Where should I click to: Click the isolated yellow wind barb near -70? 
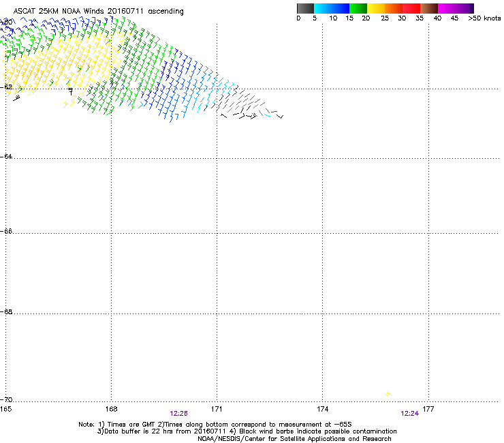pos(389,394)
